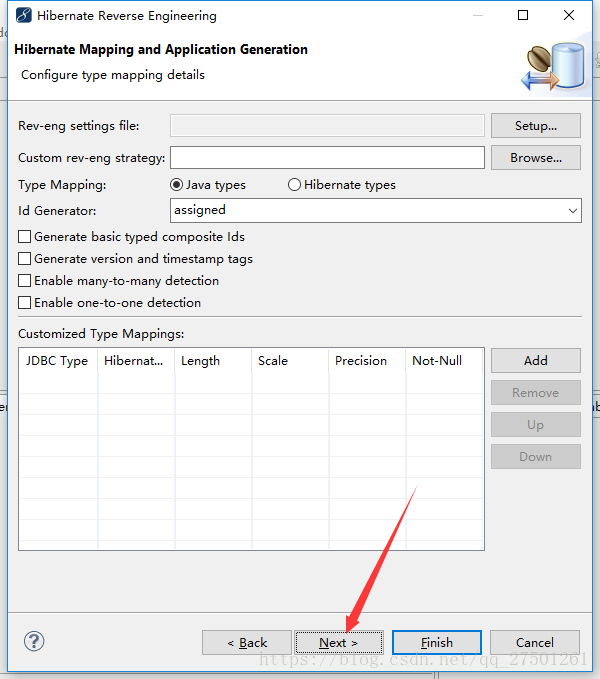This screenshot has height=679, width=600.
Task: Click the Down button
Action: 535,456
